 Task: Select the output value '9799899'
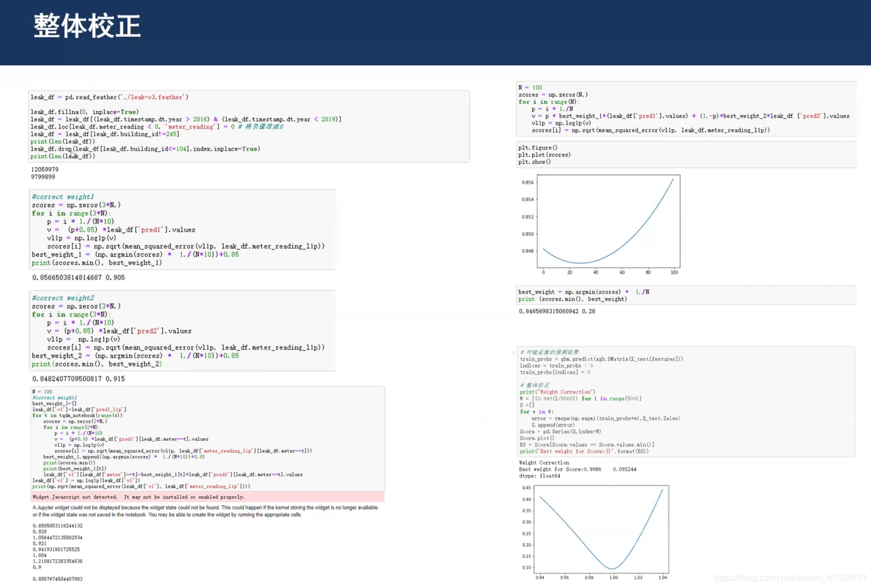coord(43,177)
